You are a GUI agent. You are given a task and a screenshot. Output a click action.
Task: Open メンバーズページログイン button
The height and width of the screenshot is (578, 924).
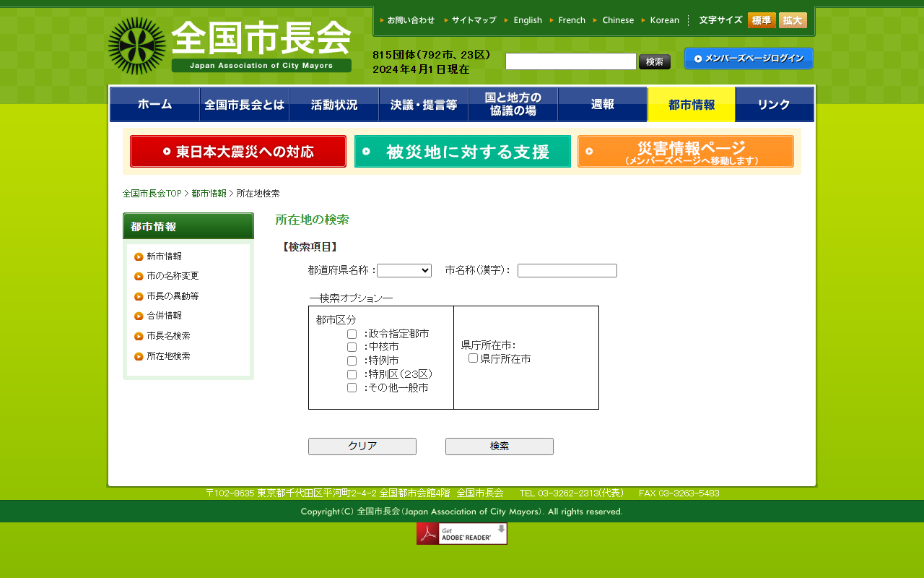click(749, 59)
